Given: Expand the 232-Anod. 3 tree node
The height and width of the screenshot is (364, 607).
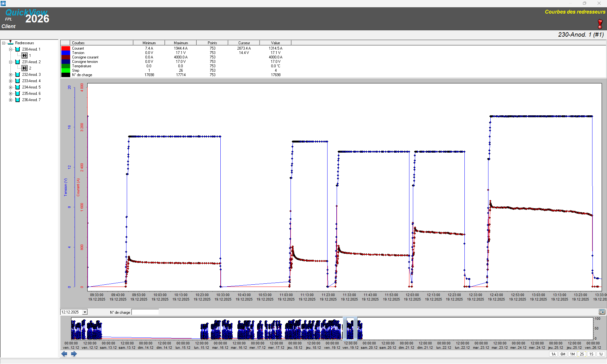Looking at the screenshot, I should point(10,75).
